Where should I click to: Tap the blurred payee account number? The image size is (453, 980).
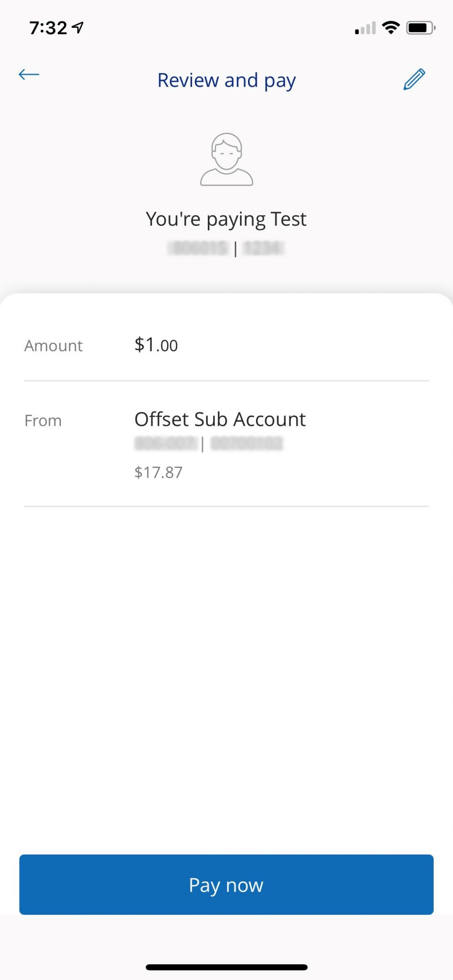pos(263,248)
